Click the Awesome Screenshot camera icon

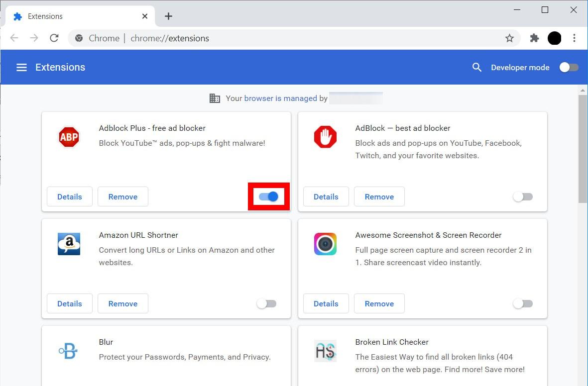[x=325, y=244]
